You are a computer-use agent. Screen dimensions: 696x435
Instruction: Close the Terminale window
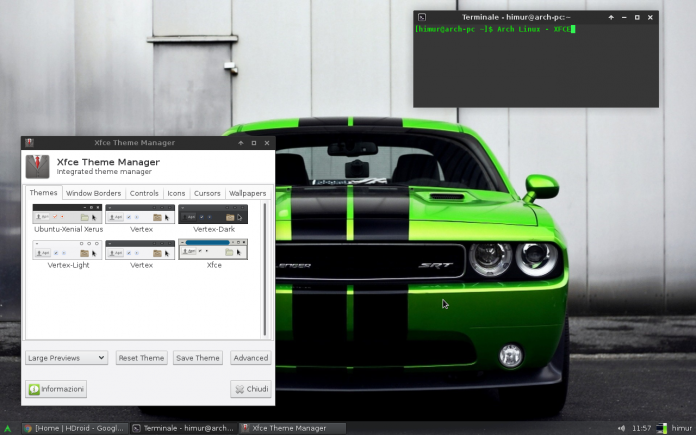point(650,17)
